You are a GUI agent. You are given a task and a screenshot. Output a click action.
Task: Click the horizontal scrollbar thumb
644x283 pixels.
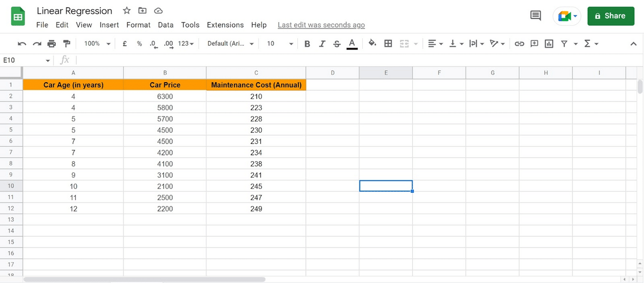click(x=144, y=279)
